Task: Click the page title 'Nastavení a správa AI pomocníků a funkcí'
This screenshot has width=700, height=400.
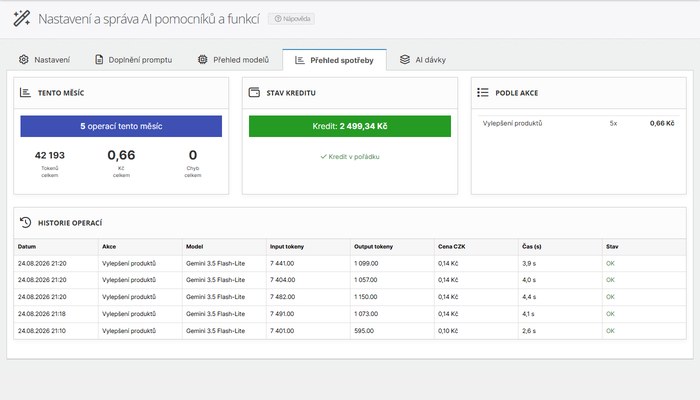Action: (149, 19)
